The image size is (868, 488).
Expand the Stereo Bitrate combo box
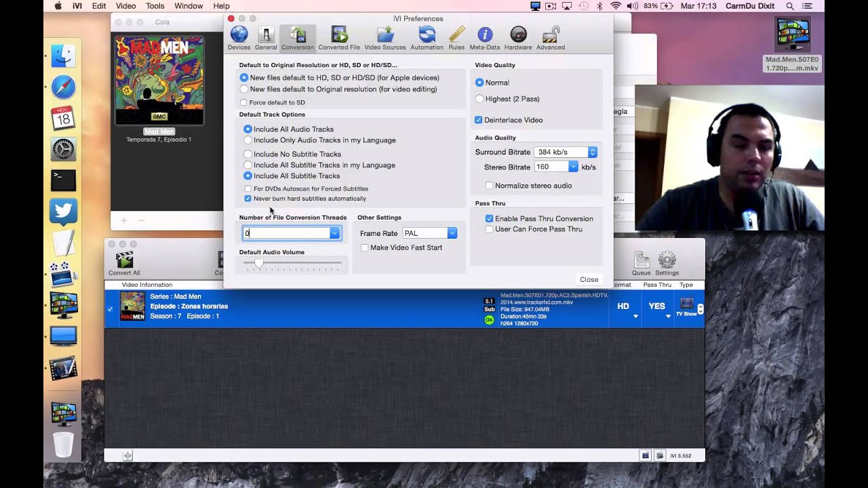tap(573, 167)
